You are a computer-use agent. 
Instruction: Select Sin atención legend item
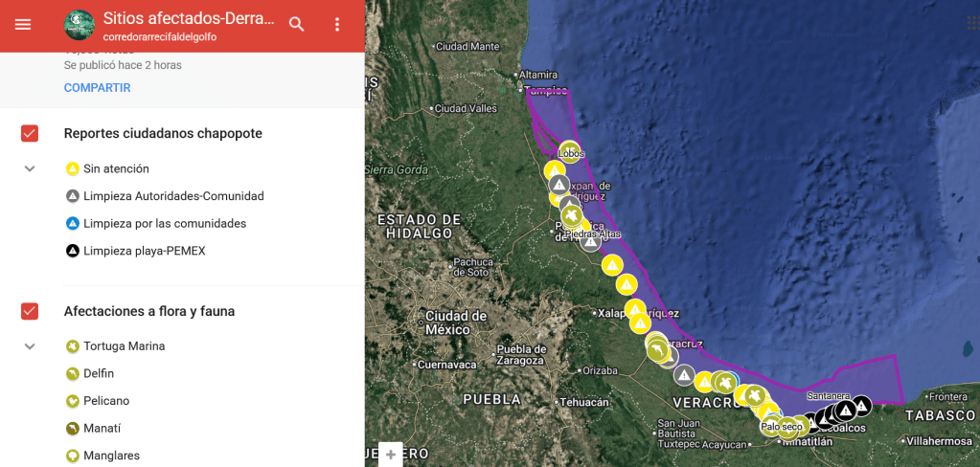pos(116,168)
